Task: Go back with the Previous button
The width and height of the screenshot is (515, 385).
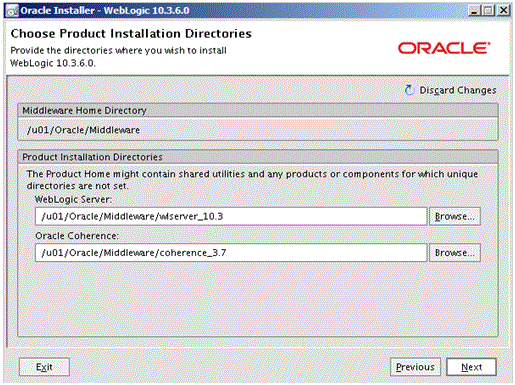Action: 415,367
